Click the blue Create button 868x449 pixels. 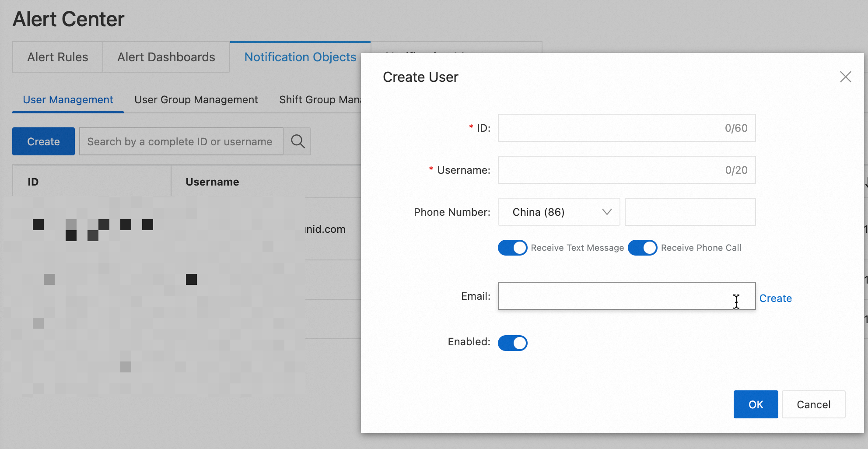click(x=43, y=141)
